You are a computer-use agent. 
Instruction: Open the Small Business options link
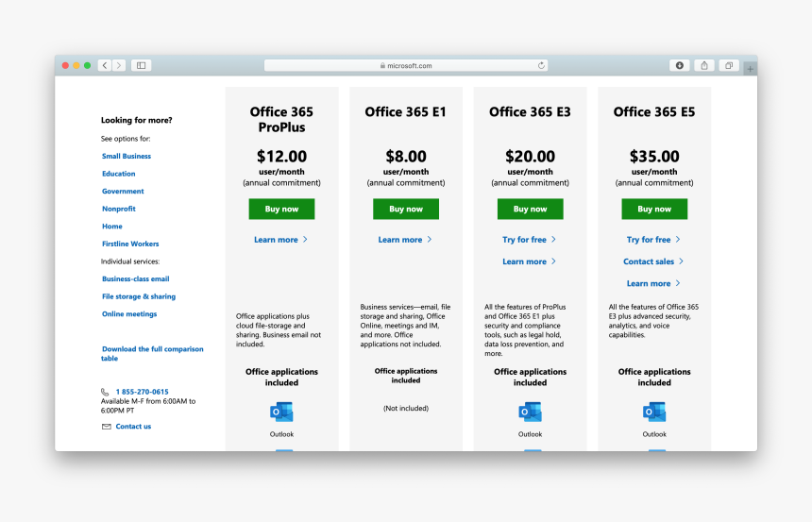pyautogui.click(x=127, y=157)
